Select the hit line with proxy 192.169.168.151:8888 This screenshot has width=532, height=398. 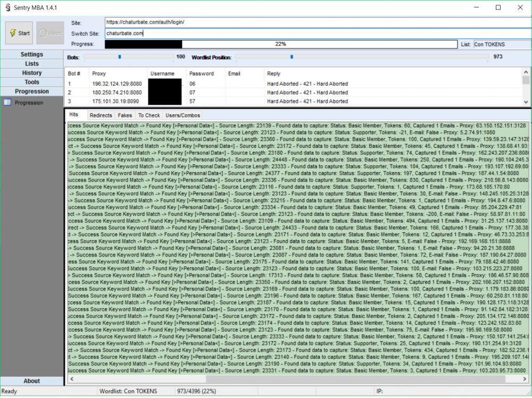(298, 241)
